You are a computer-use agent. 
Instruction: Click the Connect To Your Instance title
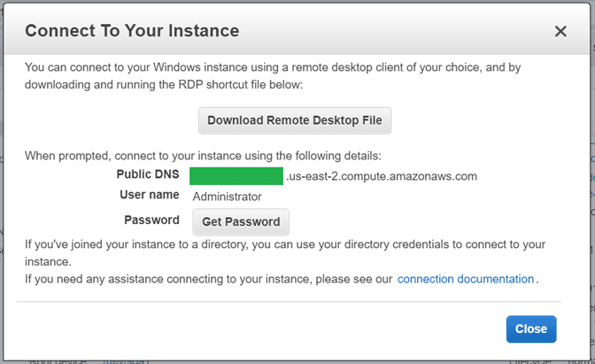[x=132, y=31]
